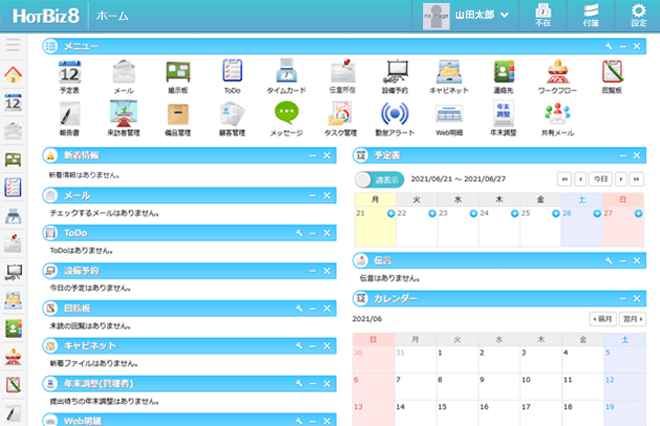Image resolution: width=660 pixels, height=426 pixels.
Task: Open the 来訪者管理 icon
Action: pyautogui.click(x=124, y=114)
